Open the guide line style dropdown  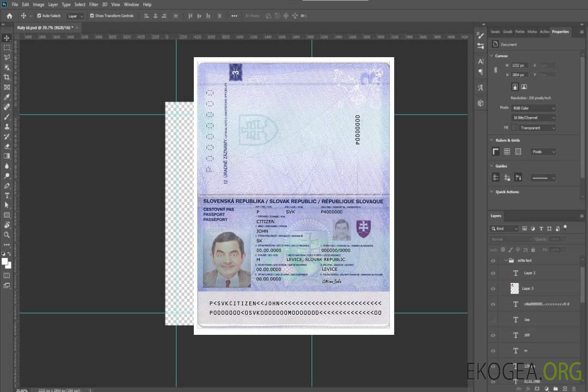[x=543, y=178]
